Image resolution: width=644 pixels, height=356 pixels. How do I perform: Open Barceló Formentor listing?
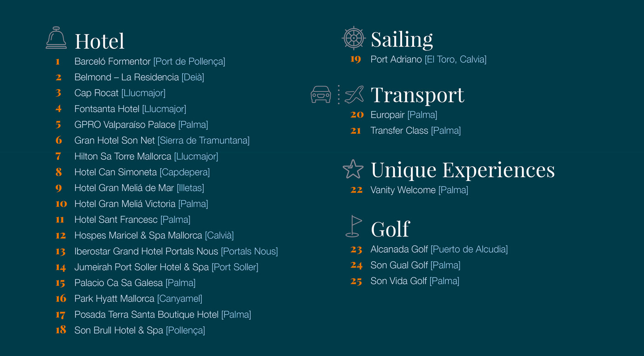point(149,62)
